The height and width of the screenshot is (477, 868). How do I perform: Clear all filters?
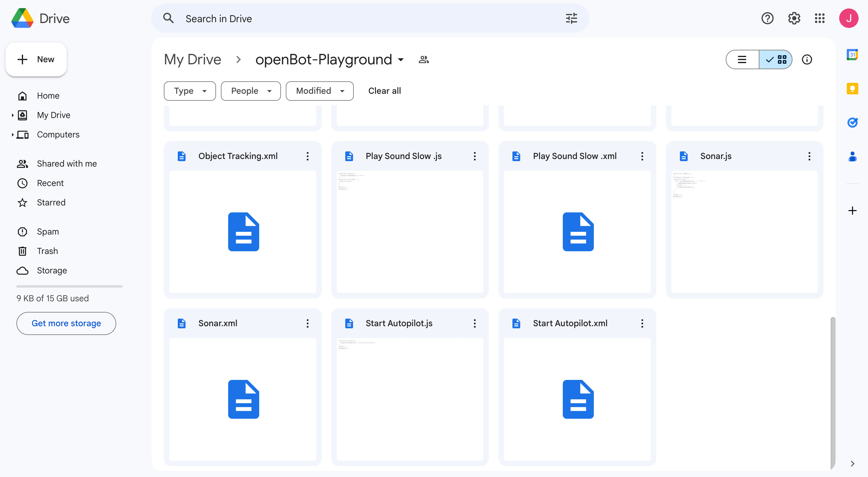coord(384,91)
